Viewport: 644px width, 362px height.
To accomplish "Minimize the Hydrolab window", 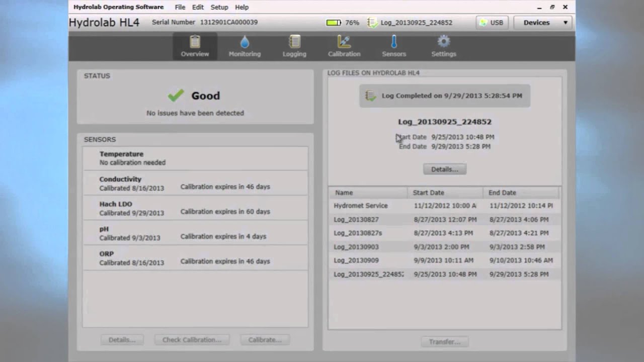I will tap(539, 7).
